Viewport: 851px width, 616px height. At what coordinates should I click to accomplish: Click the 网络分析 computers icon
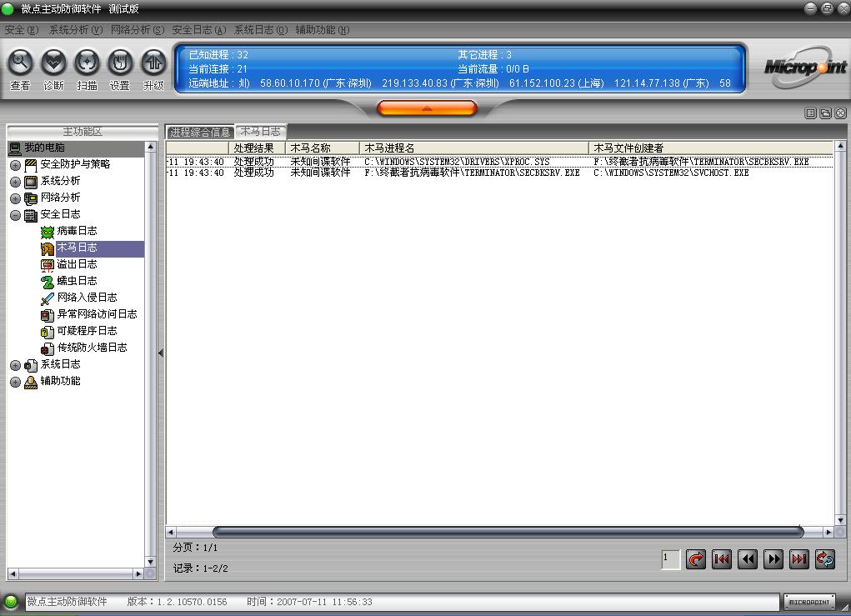[31, 198]
